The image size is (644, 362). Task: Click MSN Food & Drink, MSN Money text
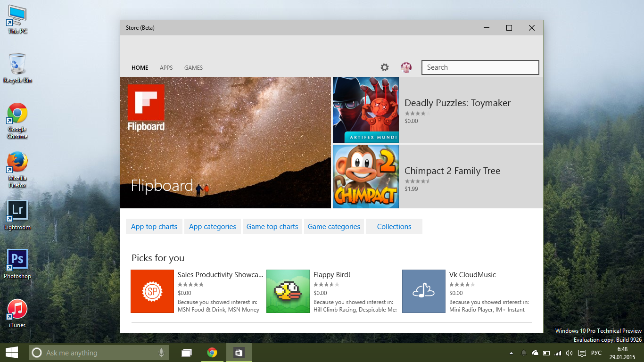pyautogui.click(x=218, y=310)
